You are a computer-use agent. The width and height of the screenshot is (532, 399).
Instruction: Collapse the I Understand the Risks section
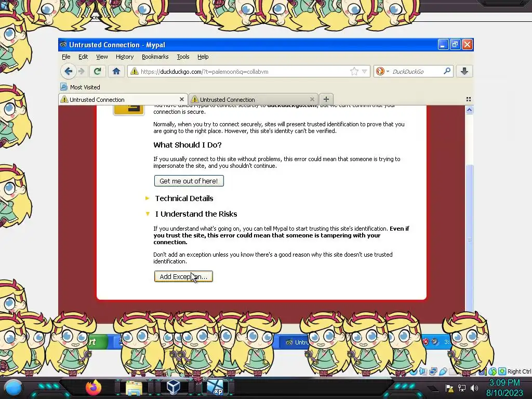196,214
